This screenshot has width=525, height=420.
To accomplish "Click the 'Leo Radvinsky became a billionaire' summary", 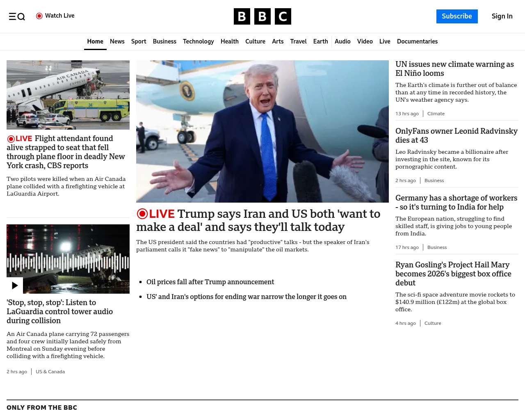I will [x=452, y=159].
